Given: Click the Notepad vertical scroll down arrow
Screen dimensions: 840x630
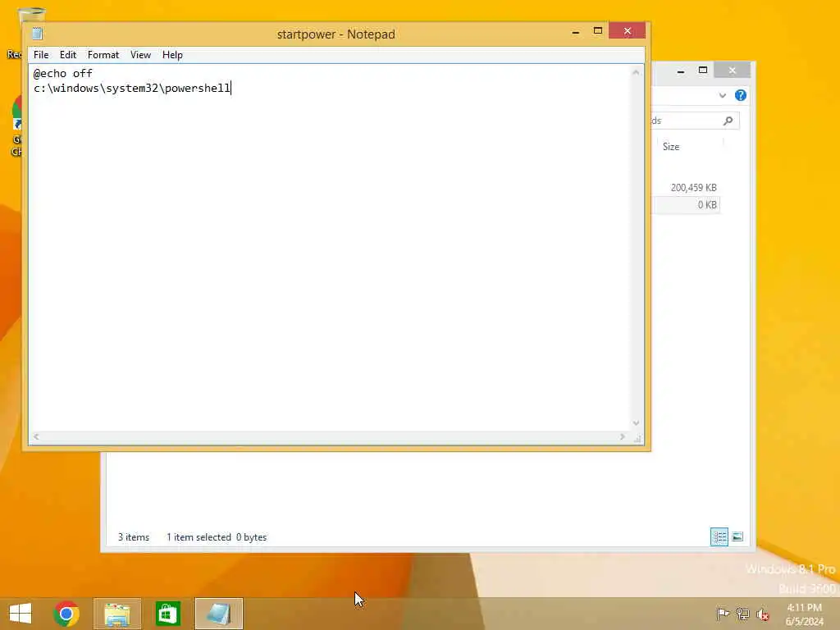Looking at the screenshot, I should tap(636, 422).
